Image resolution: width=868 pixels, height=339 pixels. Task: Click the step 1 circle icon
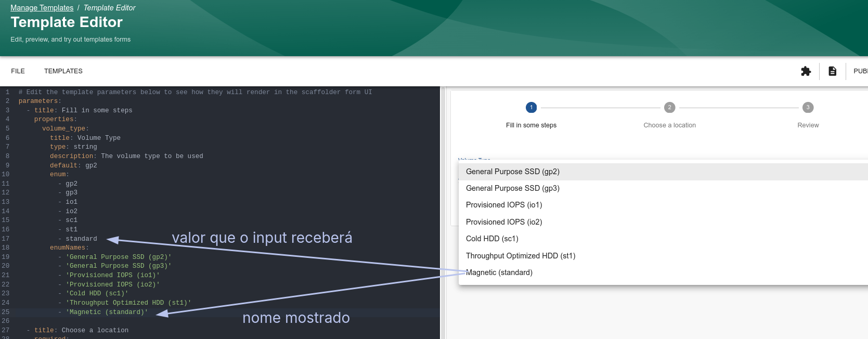pos(531,108)
